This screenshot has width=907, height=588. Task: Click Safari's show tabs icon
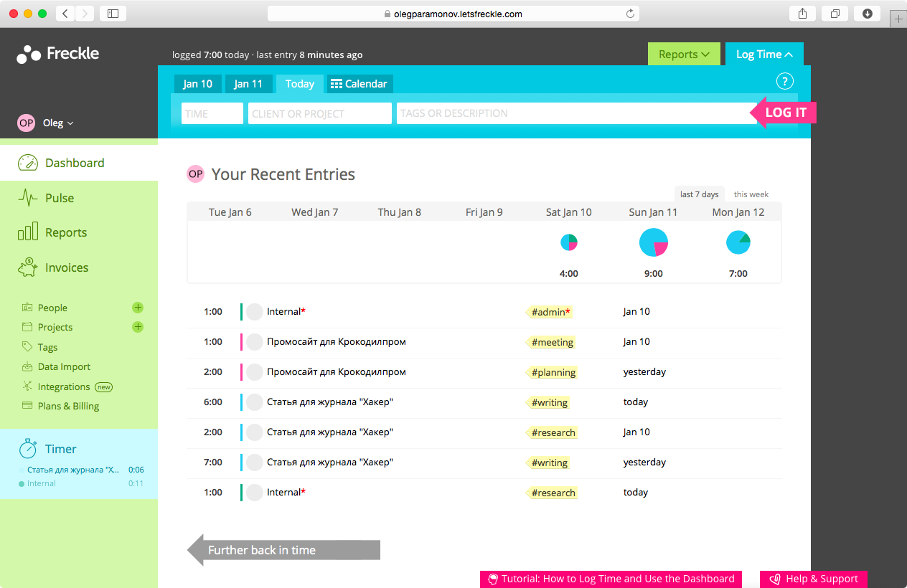point(835,14)
